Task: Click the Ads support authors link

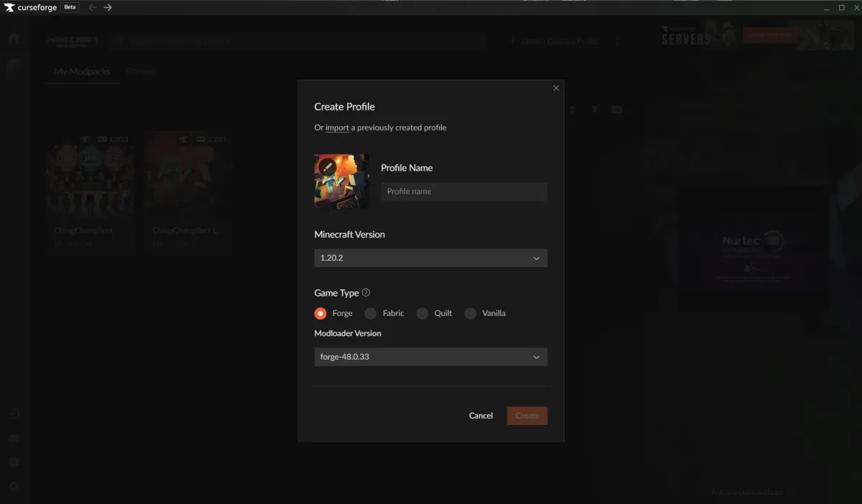Action: coord(747,492)
